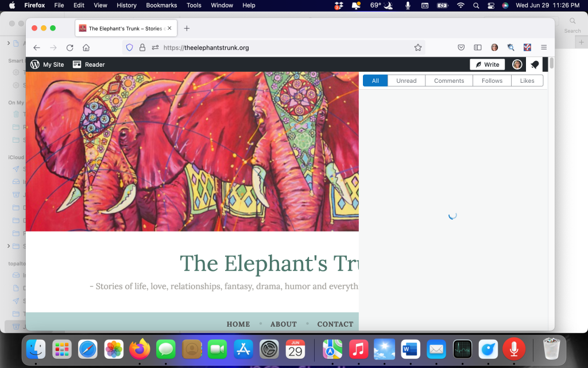Launch Music from the dock
The width and height of the screenshot is (588, 368).
(358, 349)
